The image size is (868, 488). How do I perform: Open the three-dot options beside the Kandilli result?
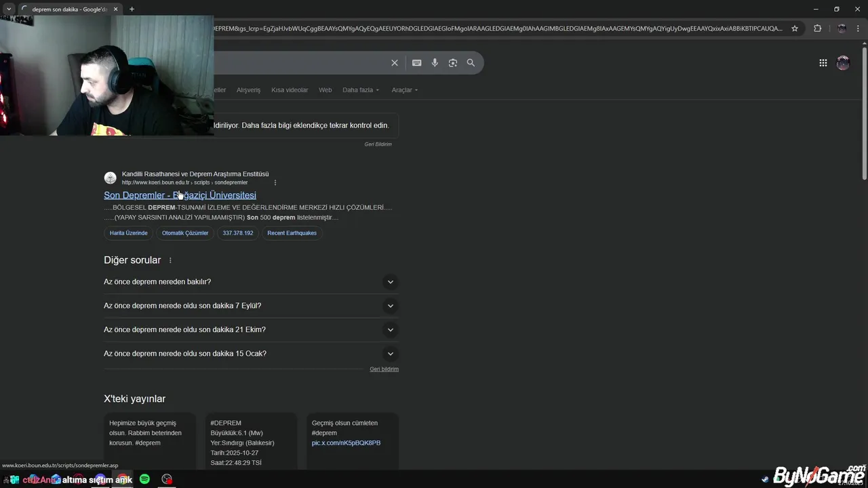coord(275,182)
